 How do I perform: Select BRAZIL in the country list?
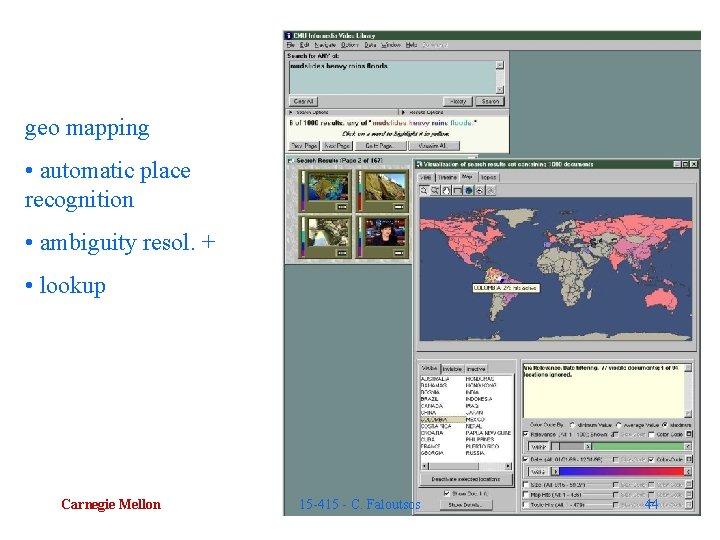tap(429, 399)
